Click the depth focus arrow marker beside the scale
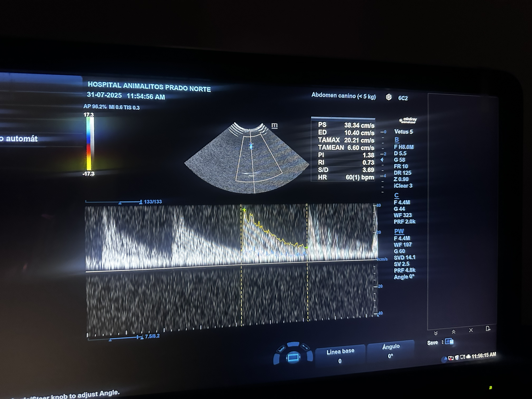This screenshot has width=532, height=399. [x=382, y=160]
